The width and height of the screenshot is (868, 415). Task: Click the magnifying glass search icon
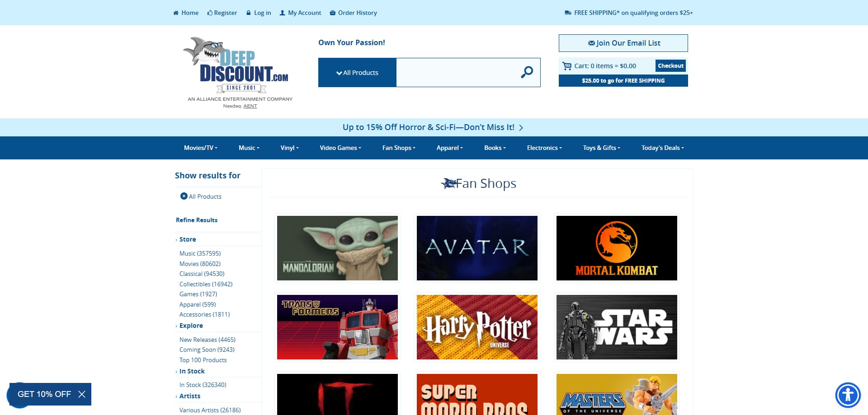pyautogui.click(x=527, y=72)
